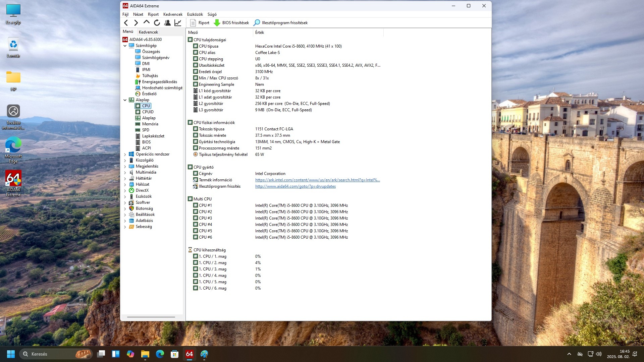
Task: Select Memória in the tree
Action: coord(150,124)
